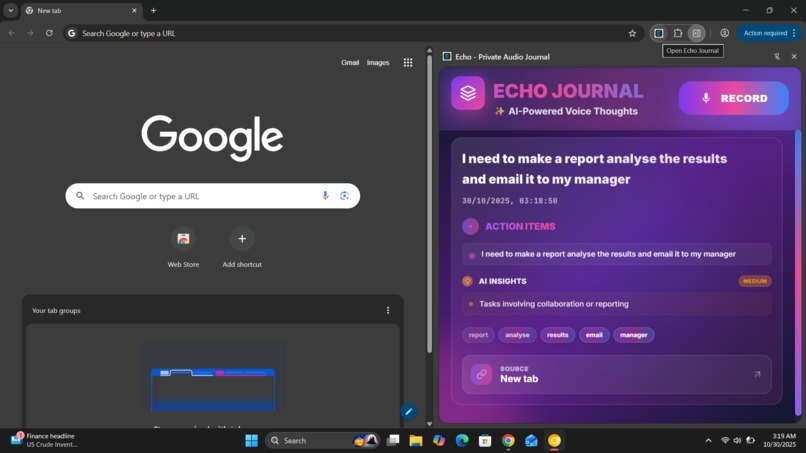Open Microsoft Edge from the taskbar

pos(462,441)
